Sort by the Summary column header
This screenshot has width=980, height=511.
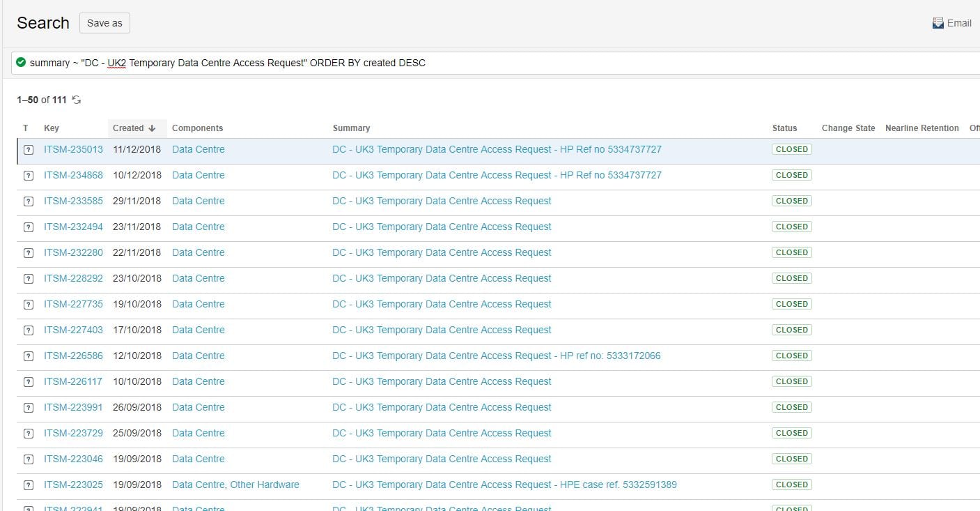click(x=352, y=128)
